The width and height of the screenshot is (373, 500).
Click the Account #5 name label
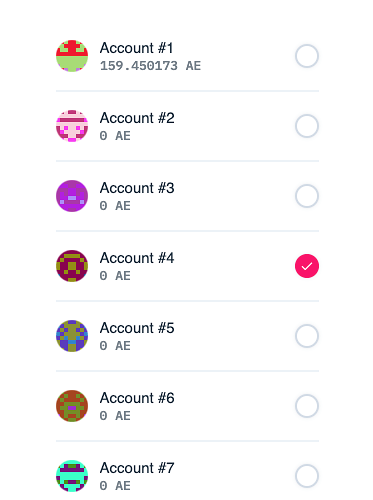click(x=137, y=328)
